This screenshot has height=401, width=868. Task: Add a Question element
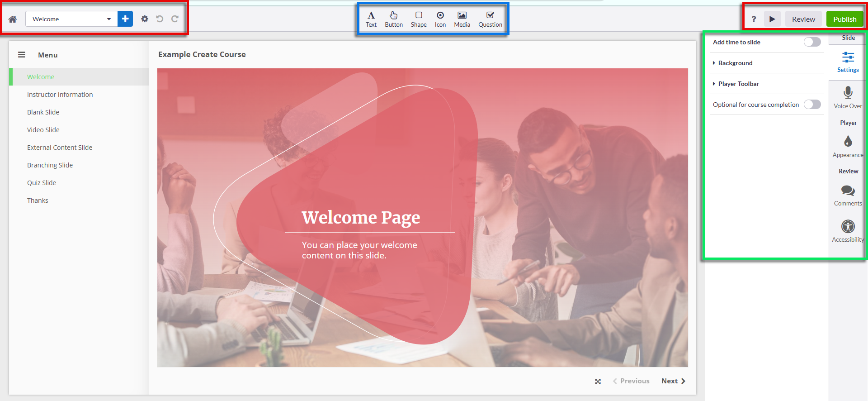pos(490,19)
